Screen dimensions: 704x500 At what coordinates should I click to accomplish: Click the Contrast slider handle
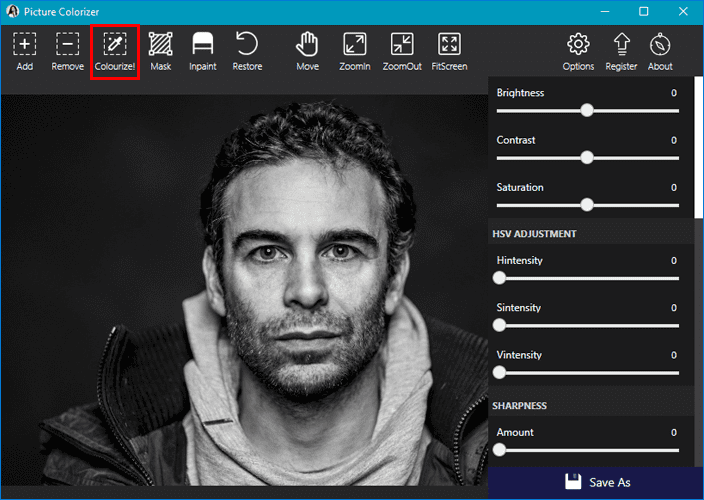point(587,158)
